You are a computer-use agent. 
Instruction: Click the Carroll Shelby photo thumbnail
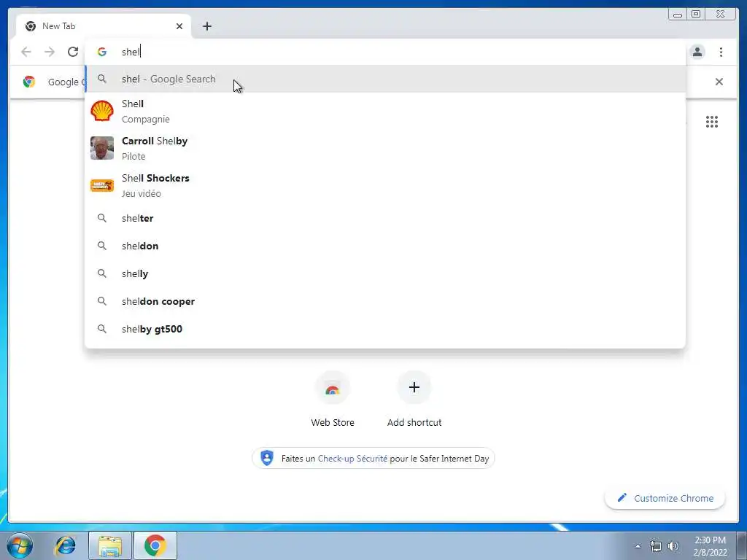(102, 148)
